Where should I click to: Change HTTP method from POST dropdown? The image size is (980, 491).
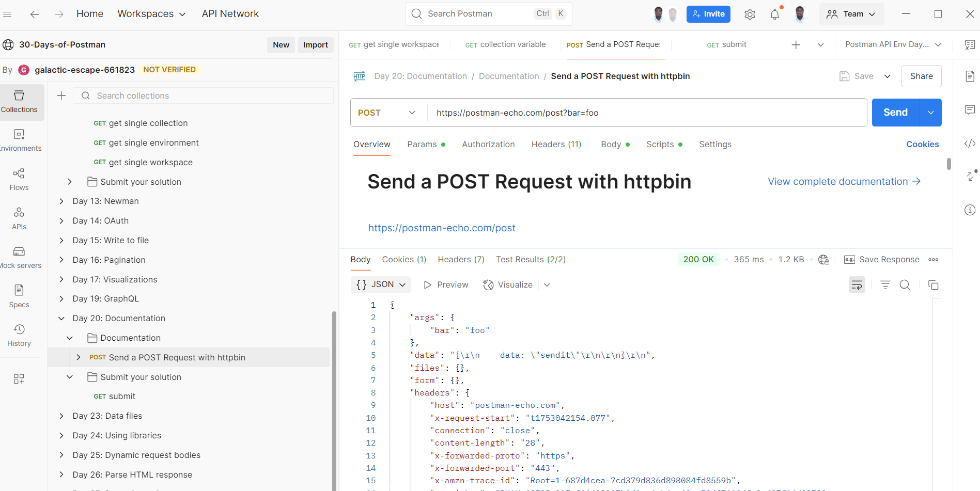(x=387, y=113)
